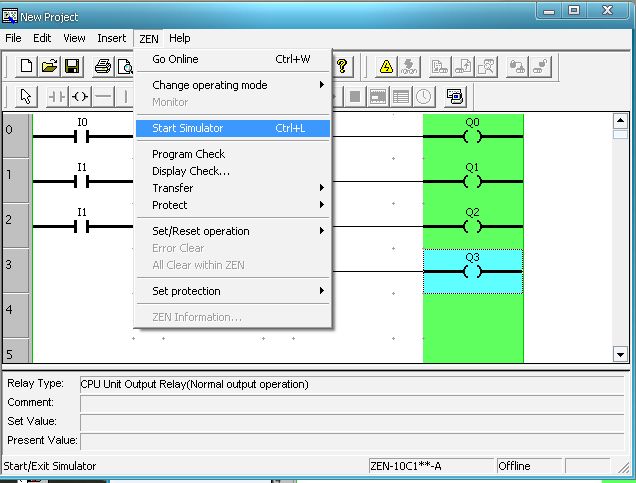Screen dimensions: 636x483
Task: Click the rung number 3 header
Action: (x=16, y=270)
